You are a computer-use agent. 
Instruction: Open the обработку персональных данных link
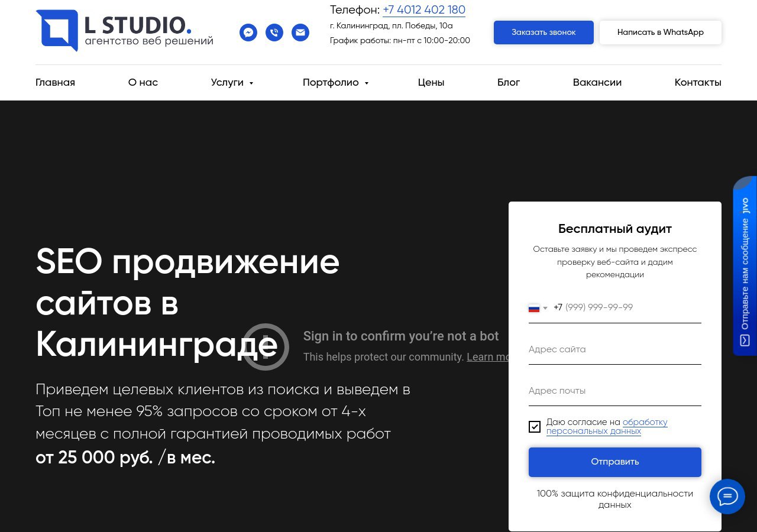tap(607, 427)
